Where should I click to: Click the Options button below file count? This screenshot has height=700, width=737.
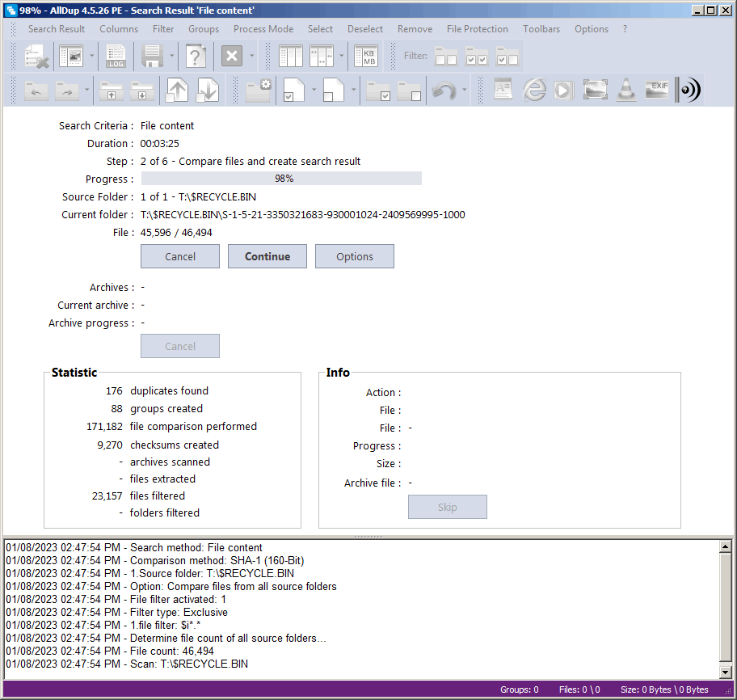point(355,256)
